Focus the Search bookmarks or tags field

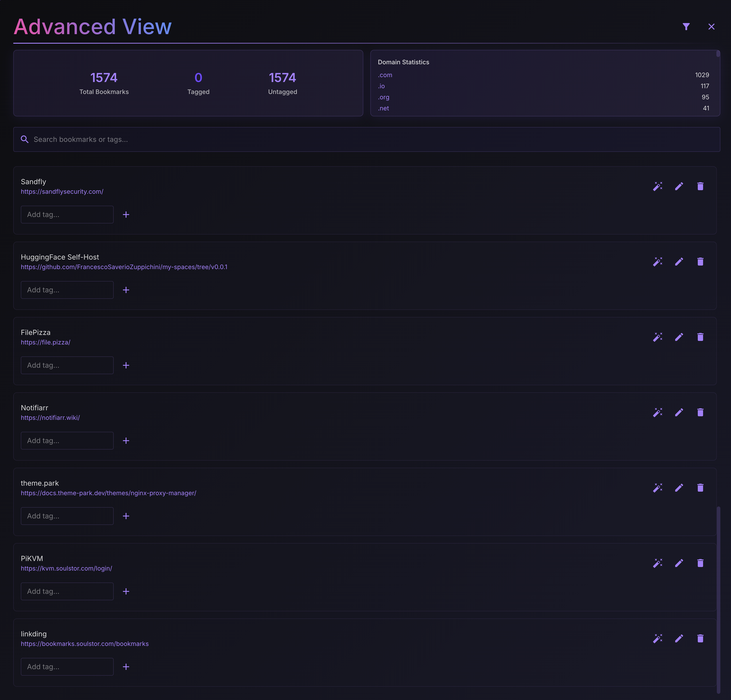(365, 140)
